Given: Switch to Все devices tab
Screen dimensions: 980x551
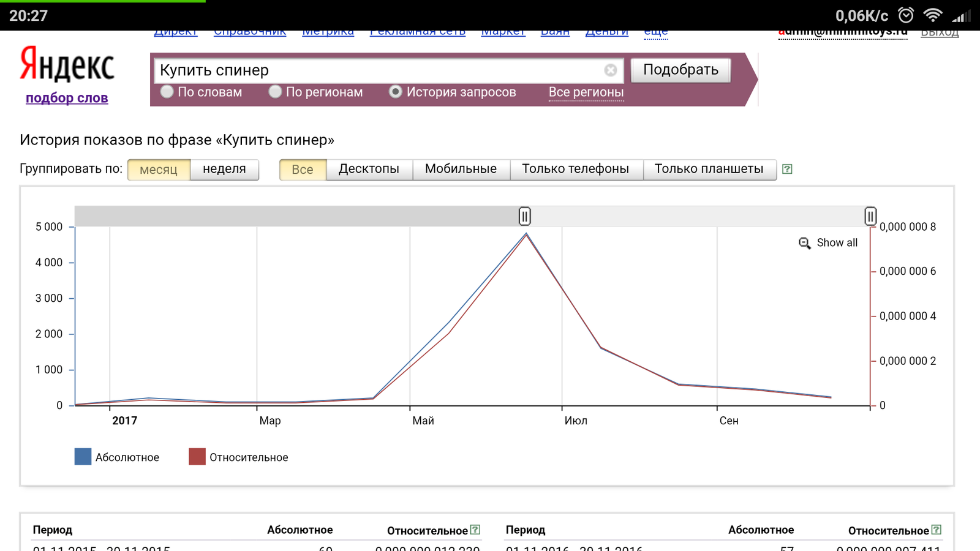Looking at the screenshot, I should (x=303, y=170).
